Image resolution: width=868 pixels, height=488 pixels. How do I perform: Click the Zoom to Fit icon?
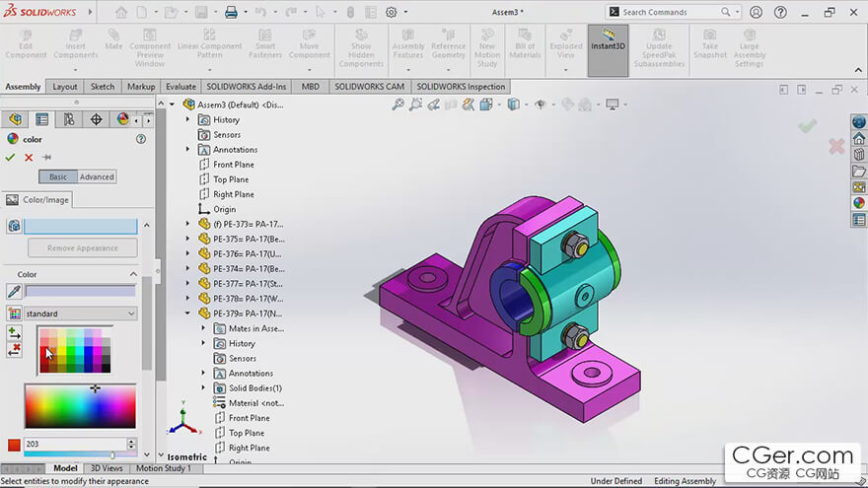[x=398, y=105]
